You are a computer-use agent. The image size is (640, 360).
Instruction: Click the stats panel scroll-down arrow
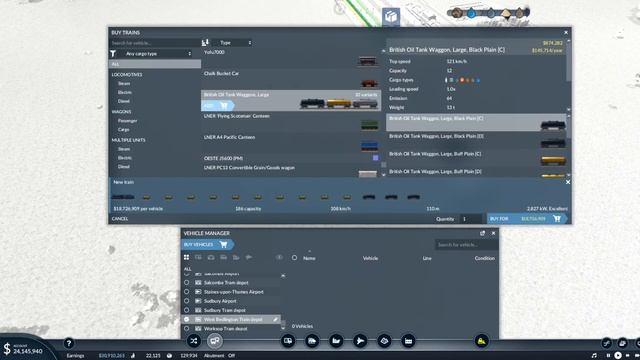coord(569,109)
